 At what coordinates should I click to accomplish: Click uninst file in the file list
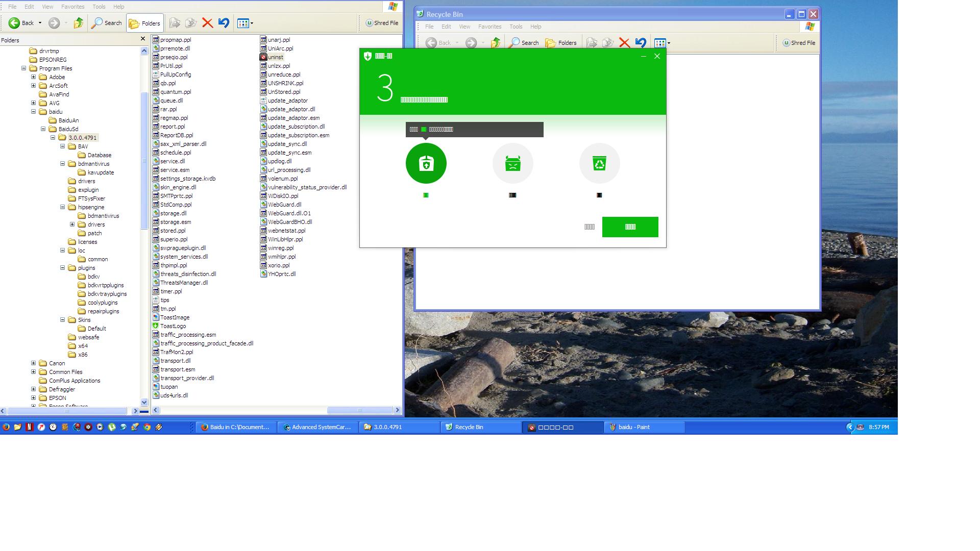pyautogui.click(x=275, y=57)
